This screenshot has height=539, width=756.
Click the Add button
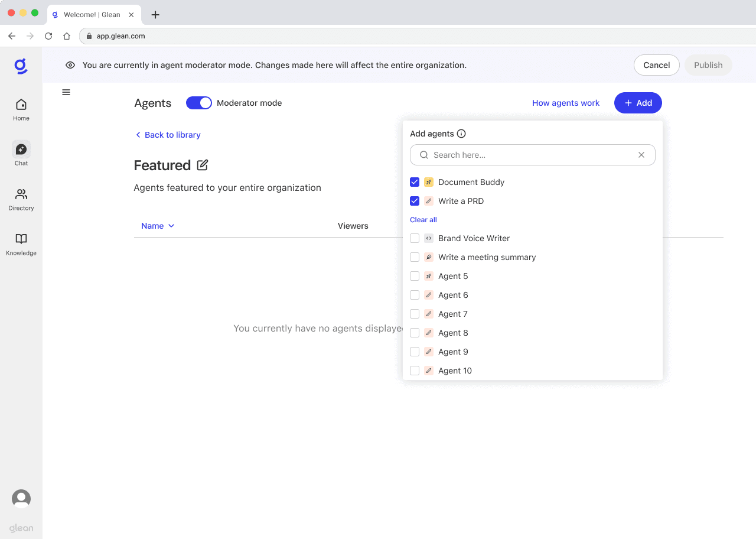638,103
